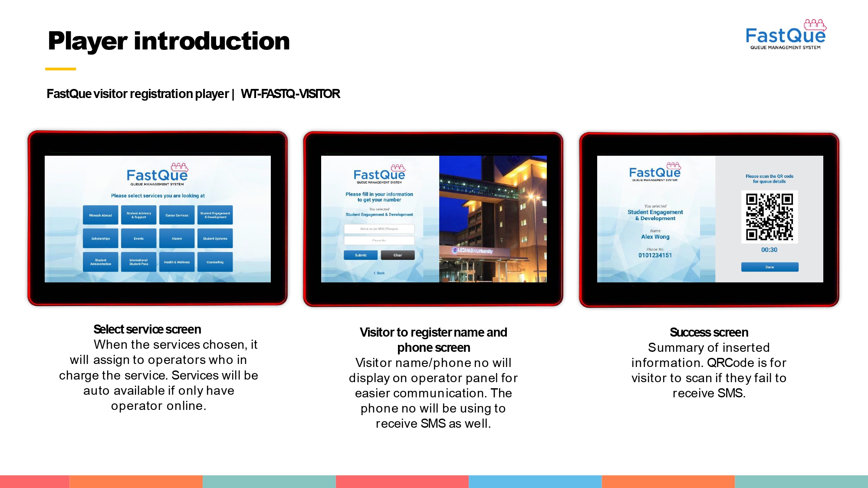Image resolution: width=868 pixels, height=488 pixels.
Task: Select the Monash Abroad service tile
Action: 100,215
